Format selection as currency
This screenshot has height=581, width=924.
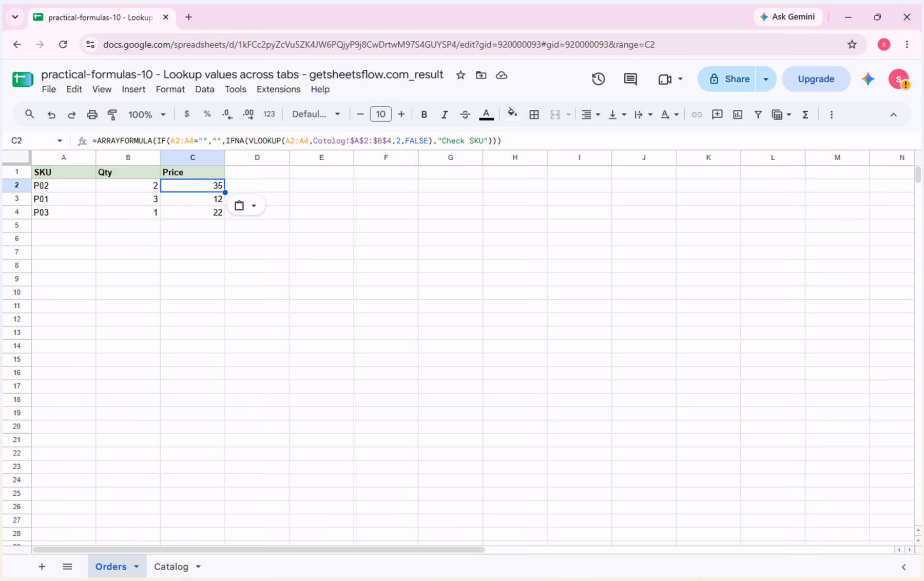click(x=187, y=114)
